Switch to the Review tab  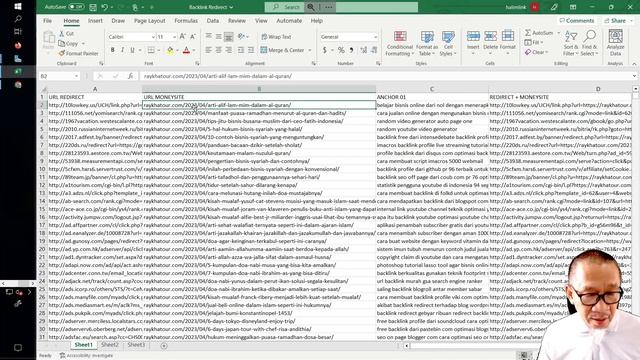click(237, 20)
